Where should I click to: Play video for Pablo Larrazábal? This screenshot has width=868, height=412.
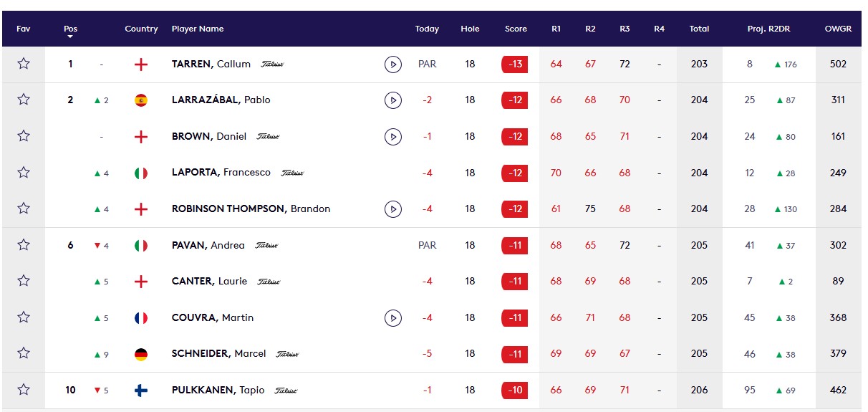[x=392, y=100]
